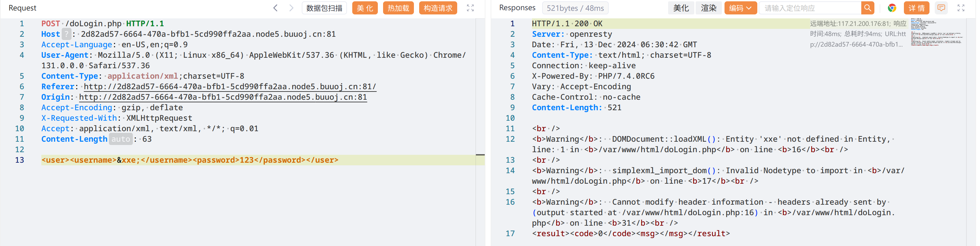Click the Accept-Encoding gzip, deflate line
The height and width of the screenshot is (246, 980).
tap(112, 108)
